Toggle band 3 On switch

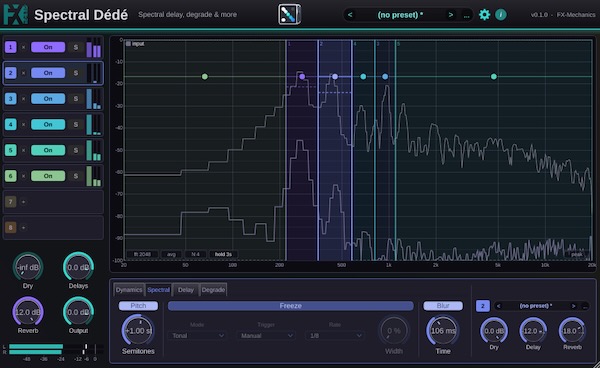tap(48, 99)
